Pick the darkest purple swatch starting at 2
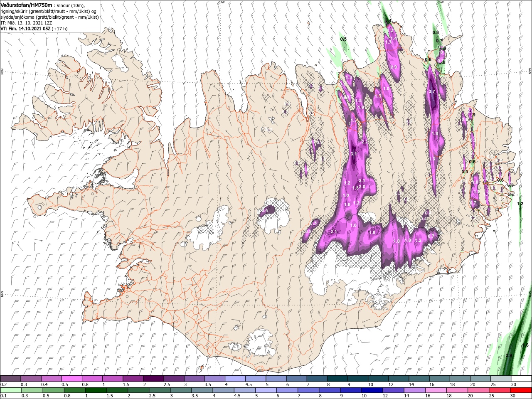Screen dimensions: 532x399 (x=153, y=379)
